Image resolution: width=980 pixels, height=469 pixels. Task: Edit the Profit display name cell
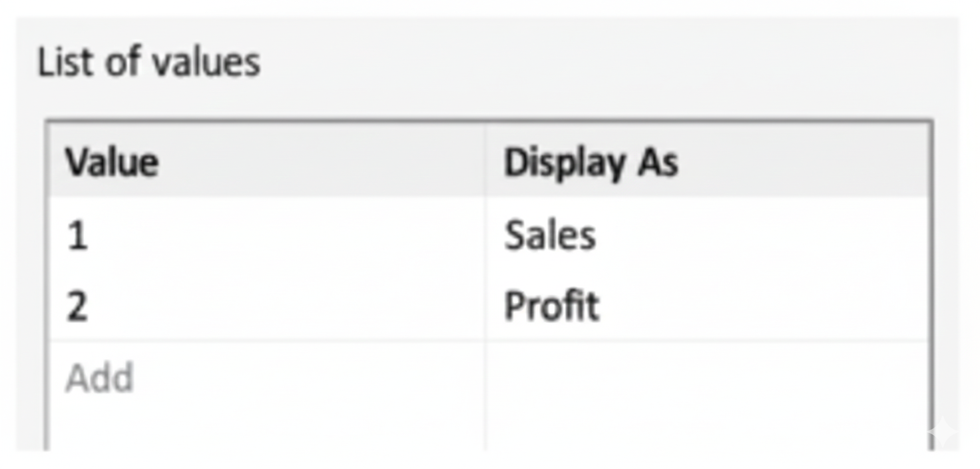pyautogui.click(x=552, y=307)
